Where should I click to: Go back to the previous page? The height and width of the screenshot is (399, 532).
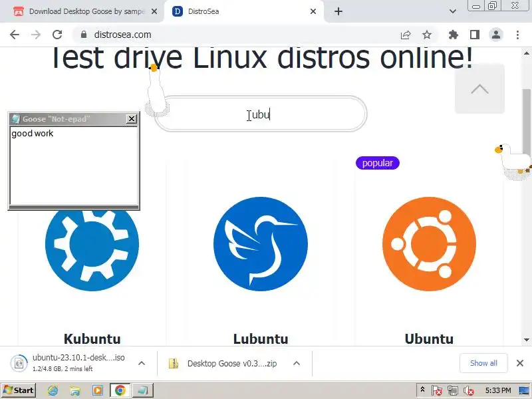[15, 35]
